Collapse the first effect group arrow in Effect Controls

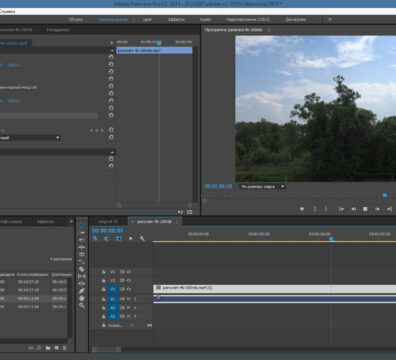[112, 50]
